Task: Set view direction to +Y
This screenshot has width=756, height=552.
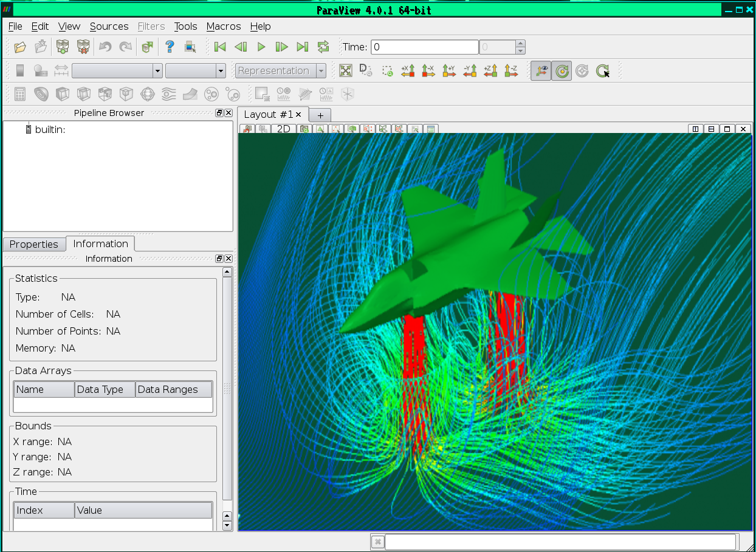Action: 449,70
